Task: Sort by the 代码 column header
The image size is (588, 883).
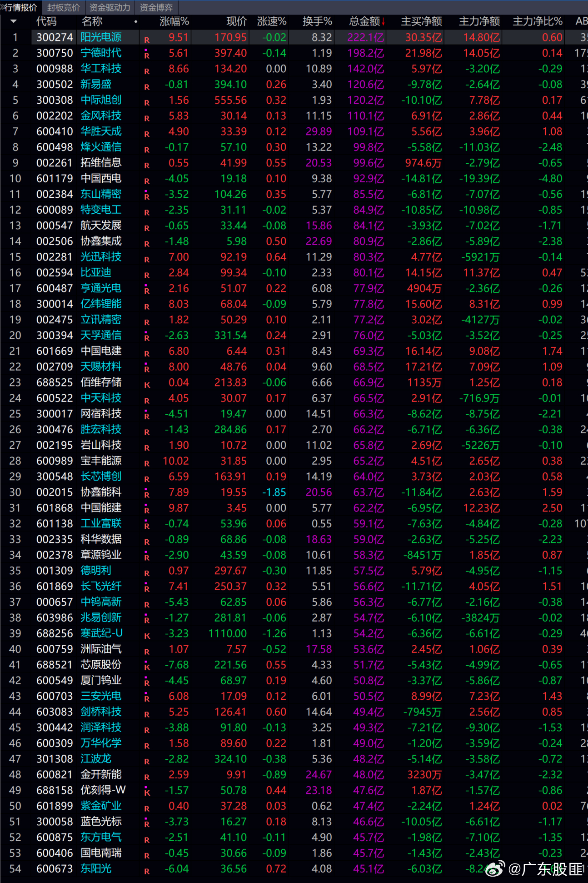Action: (x=46, y=21)
